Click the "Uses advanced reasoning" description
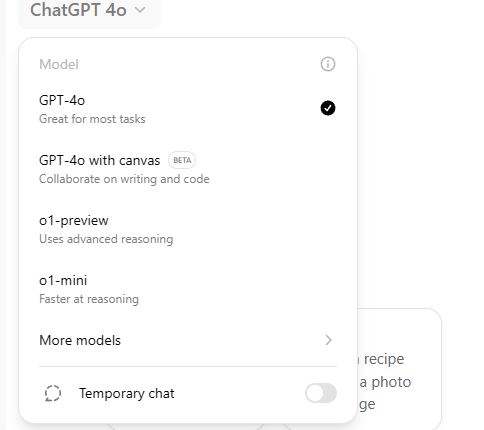 click(106, 239)
